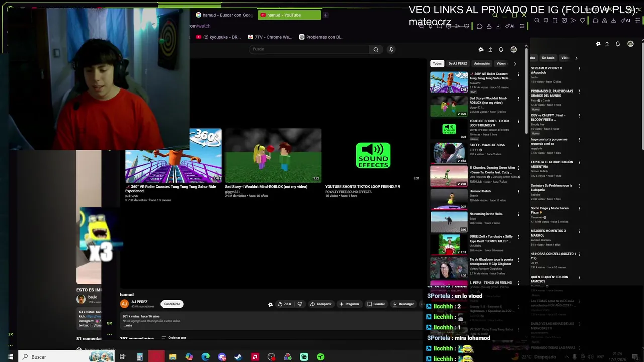Expand the description with ...más
The height and width of the screenshot is (362, 644).
[x=128, y=325]
